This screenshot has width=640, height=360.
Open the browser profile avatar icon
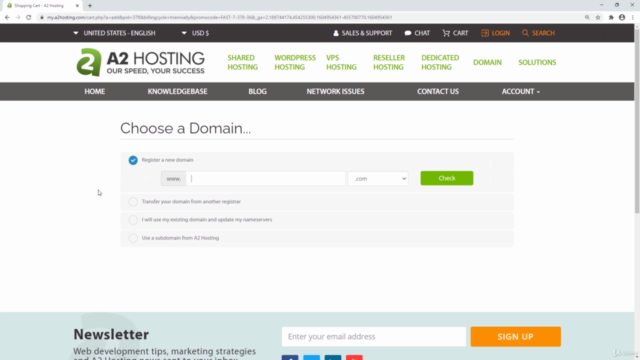622,18
